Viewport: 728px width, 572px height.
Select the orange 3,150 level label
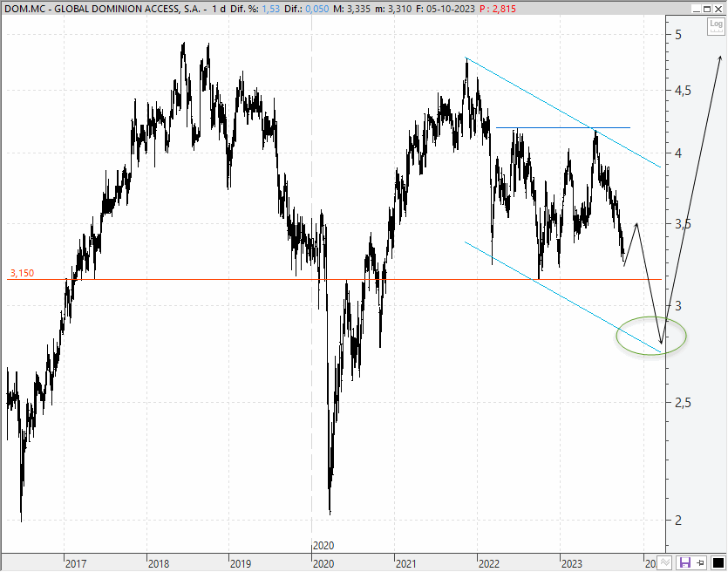tap(23, 274)
